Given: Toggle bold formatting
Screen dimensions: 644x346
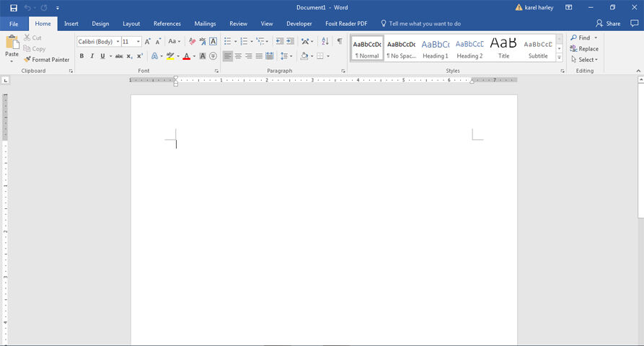Looking at the screenshot, I should 81,56.
